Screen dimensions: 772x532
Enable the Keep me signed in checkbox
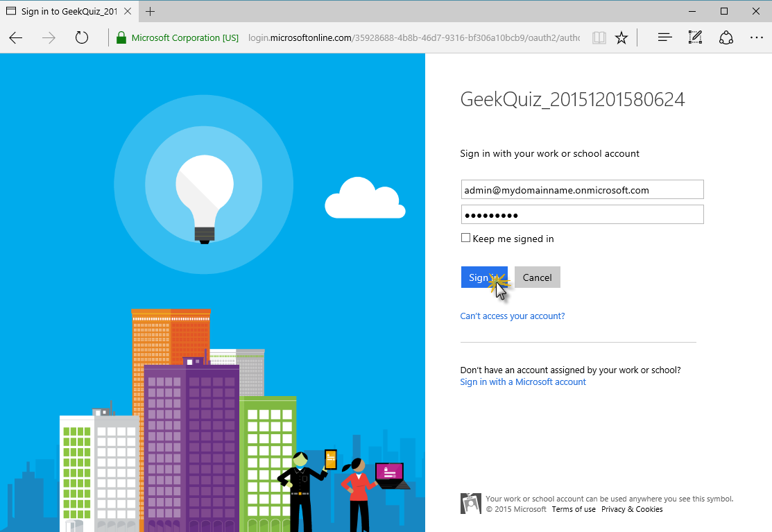465,238
